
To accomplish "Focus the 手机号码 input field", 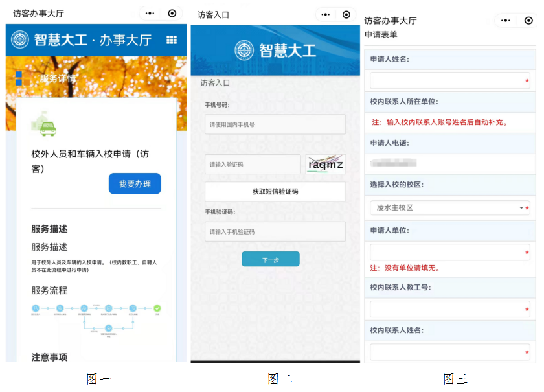I will [x=275, y=124].
